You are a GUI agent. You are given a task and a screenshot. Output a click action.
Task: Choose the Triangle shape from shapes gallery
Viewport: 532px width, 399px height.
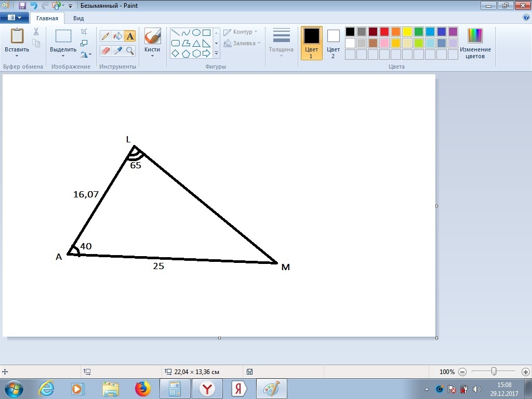tap(196, 43)
